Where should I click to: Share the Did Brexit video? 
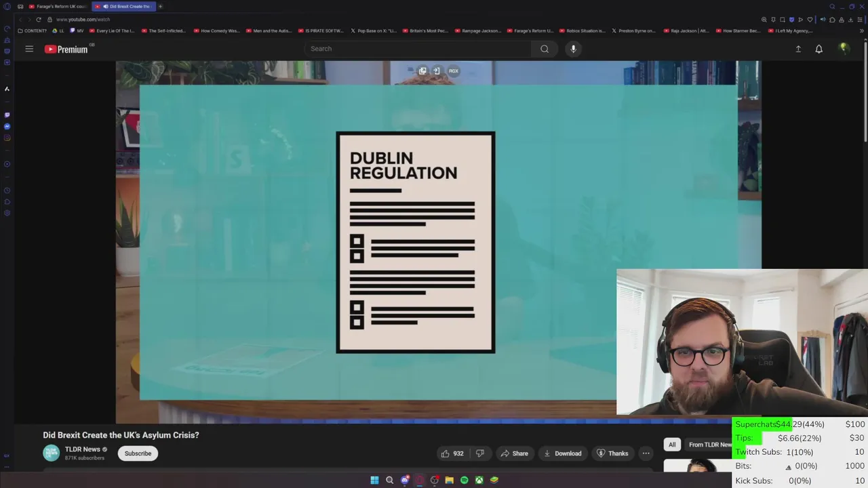514,453
